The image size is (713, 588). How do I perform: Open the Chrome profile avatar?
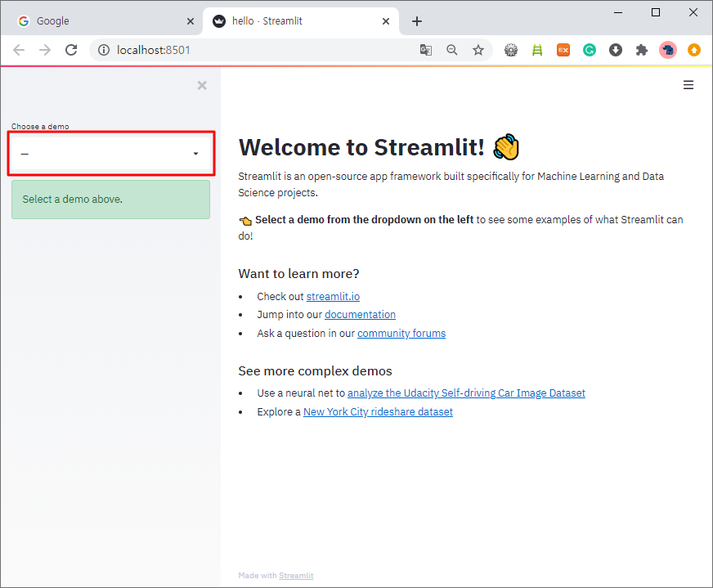pyautogui.click(x=668, y=50)
